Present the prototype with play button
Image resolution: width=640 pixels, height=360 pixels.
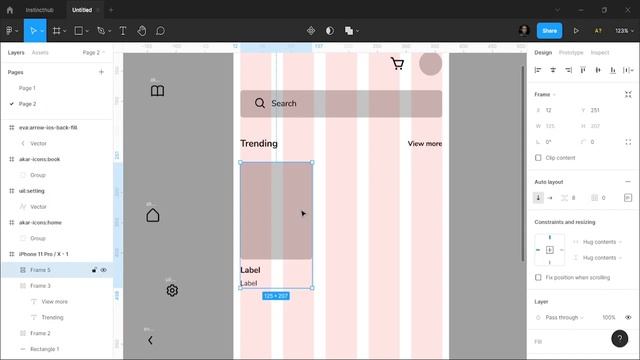(576, 31)
